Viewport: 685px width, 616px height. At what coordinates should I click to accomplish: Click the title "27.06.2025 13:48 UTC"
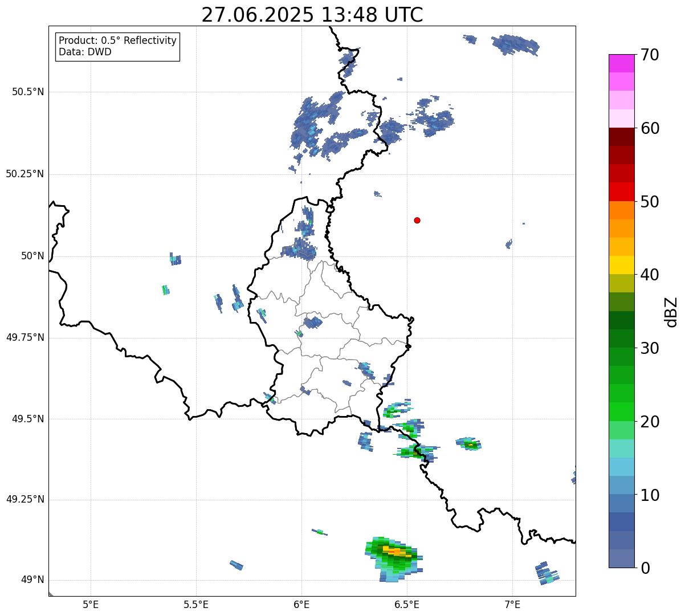tap(312, 14)
